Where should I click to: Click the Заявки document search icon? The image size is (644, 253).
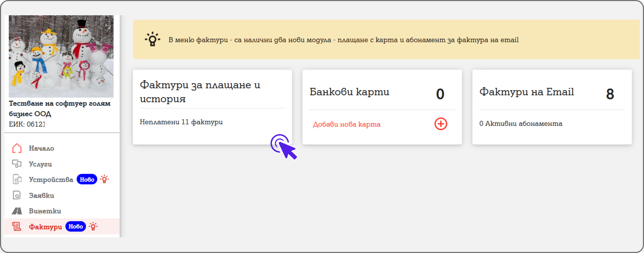pyautogui.click(x=17, y=195)
